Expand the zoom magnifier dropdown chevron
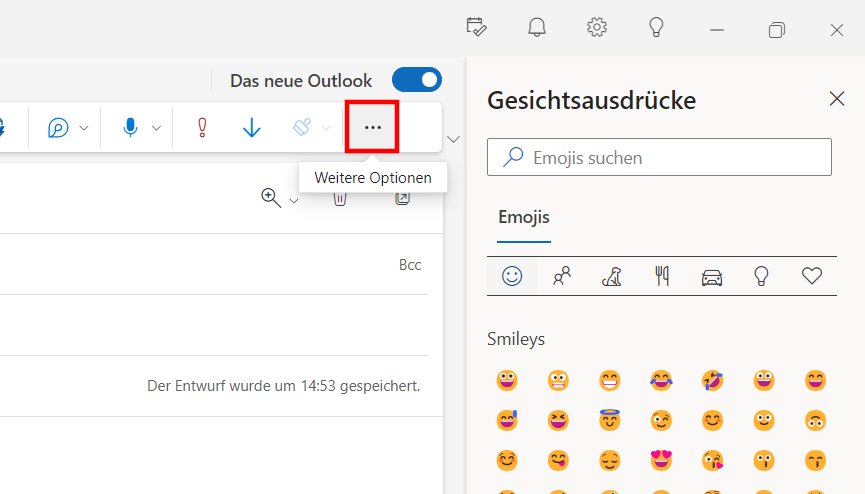 pos(294,201)
